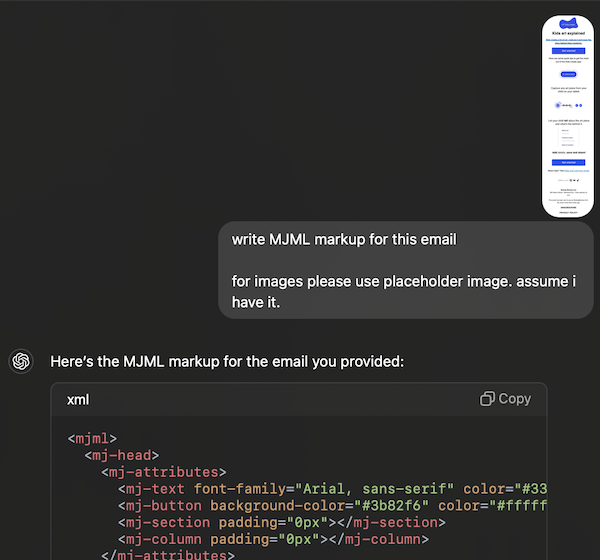Click the opening <mjml> tag line
This screenshot has width=600, height=560.
[93, 438]
